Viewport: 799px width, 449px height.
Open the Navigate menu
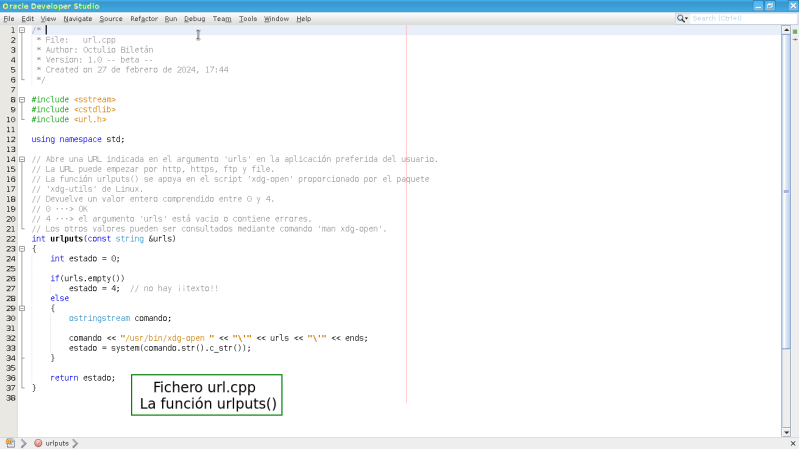click(x=77, y=19)
